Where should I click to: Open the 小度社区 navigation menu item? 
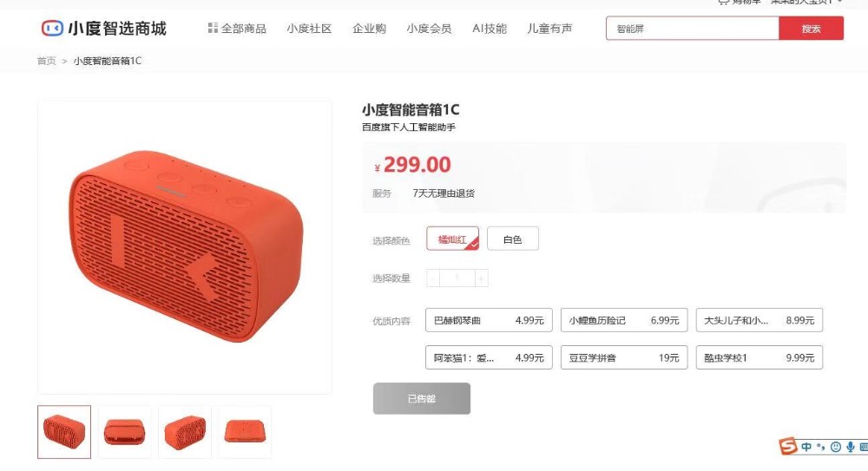(309, 29)
